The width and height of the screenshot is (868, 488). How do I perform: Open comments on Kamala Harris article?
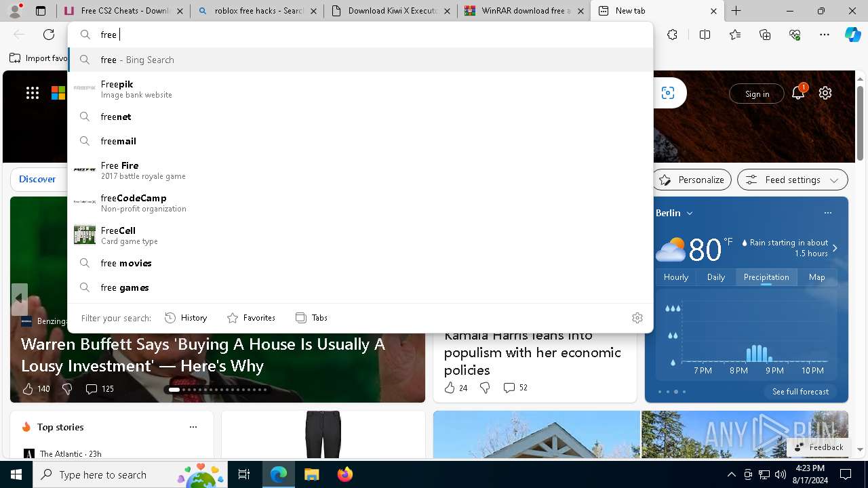(x=515, y=388)
